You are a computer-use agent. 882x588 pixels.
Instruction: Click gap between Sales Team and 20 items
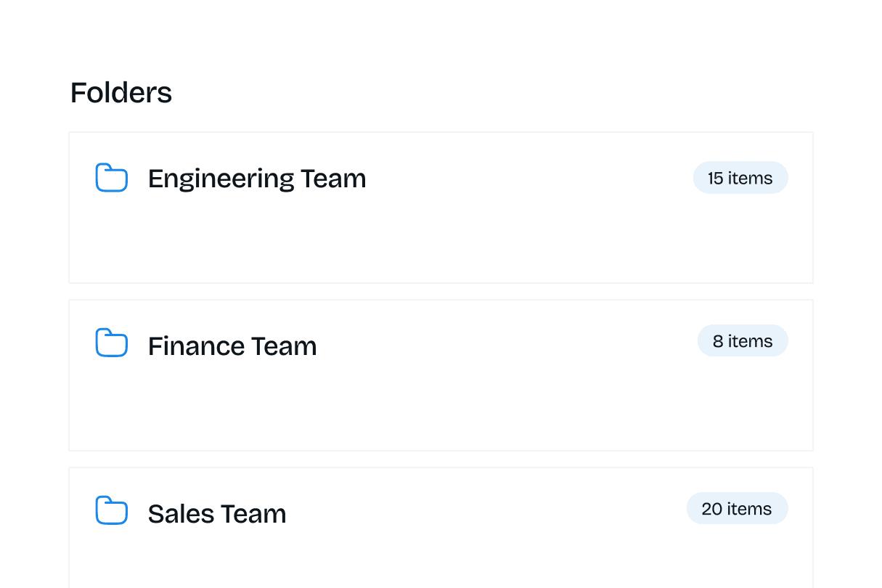(486, 514)
